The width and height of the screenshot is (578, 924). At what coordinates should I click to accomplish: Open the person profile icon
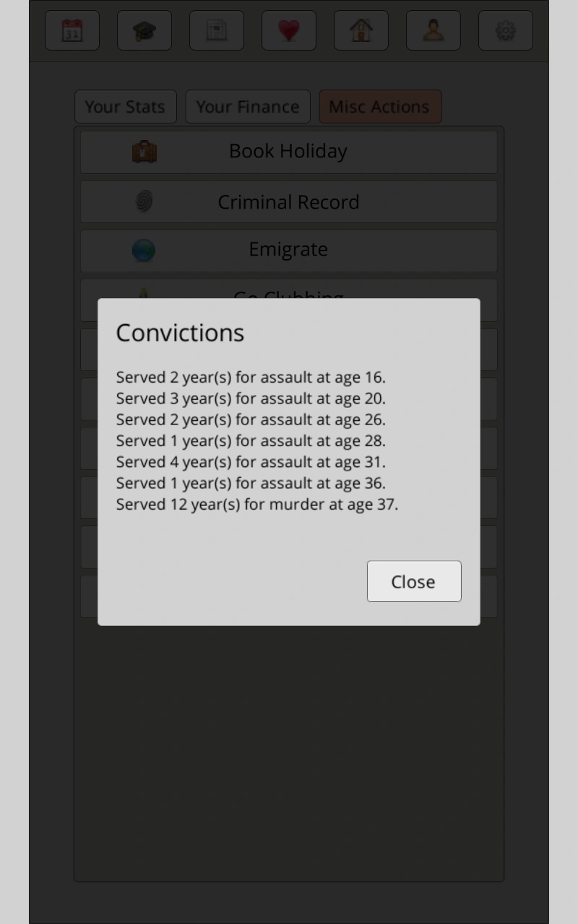pos(433,30)
